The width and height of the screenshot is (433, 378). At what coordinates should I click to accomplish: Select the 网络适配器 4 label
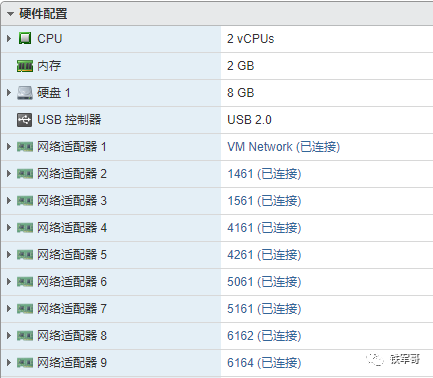pos(72,228)
